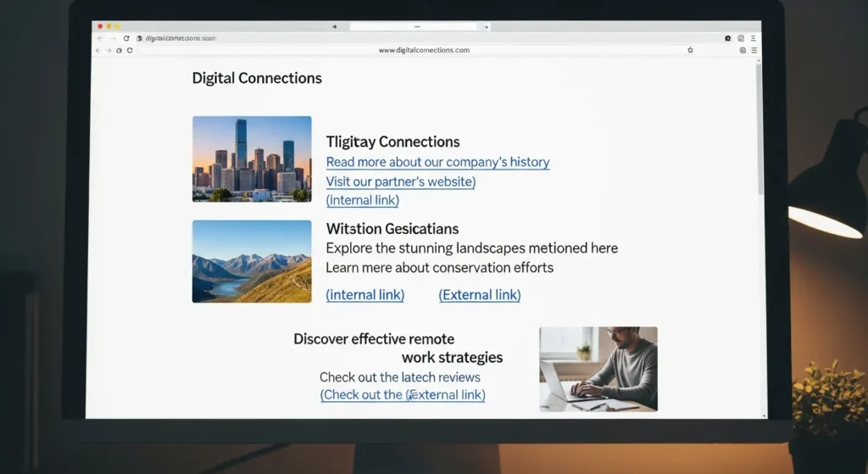Image resolution: width=868 pixels, height=474 pixels.
Task: Click the black home icon in the upper toolbar
Action: point(727,38)
